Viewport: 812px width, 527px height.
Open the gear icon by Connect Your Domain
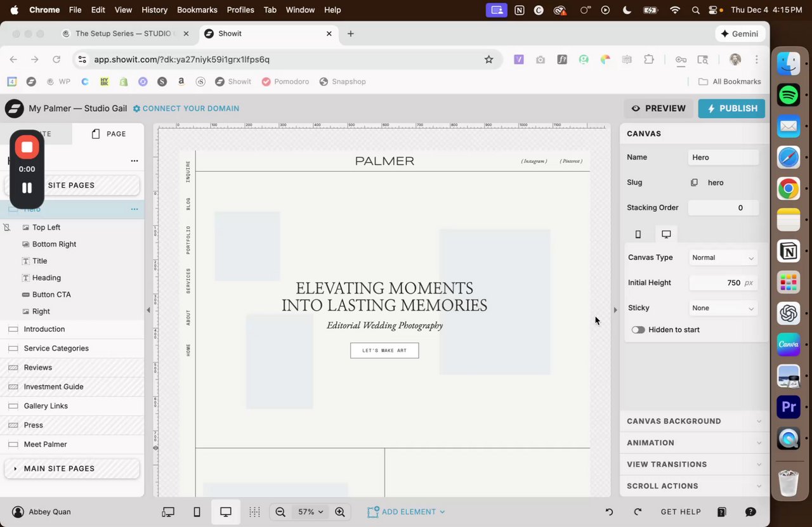click(x=136, y=108)
